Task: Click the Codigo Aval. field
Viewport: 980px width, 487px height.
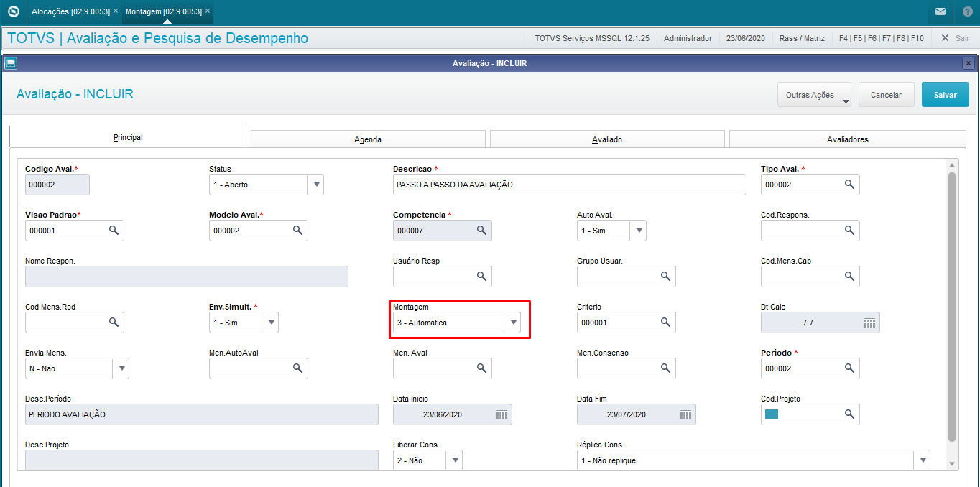Action: click(57, 185)
